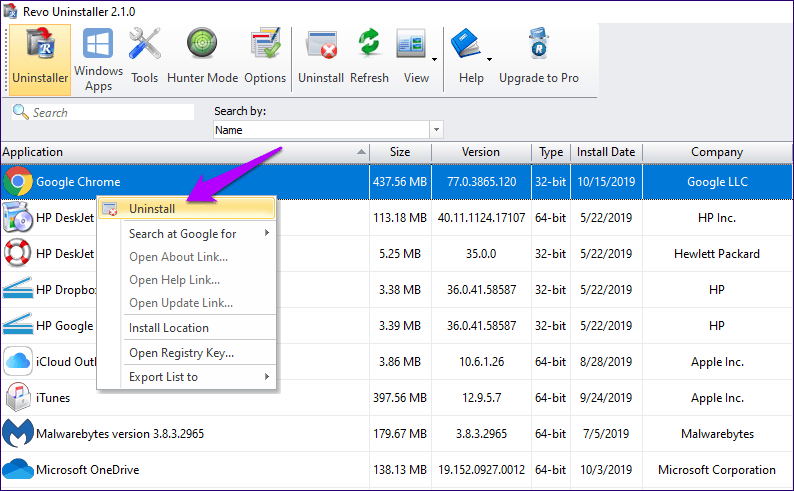The width and height of the screenshot is (794, 491).
Task: Click Upgrade to Pro icon
Action: (x=539, y=44)
